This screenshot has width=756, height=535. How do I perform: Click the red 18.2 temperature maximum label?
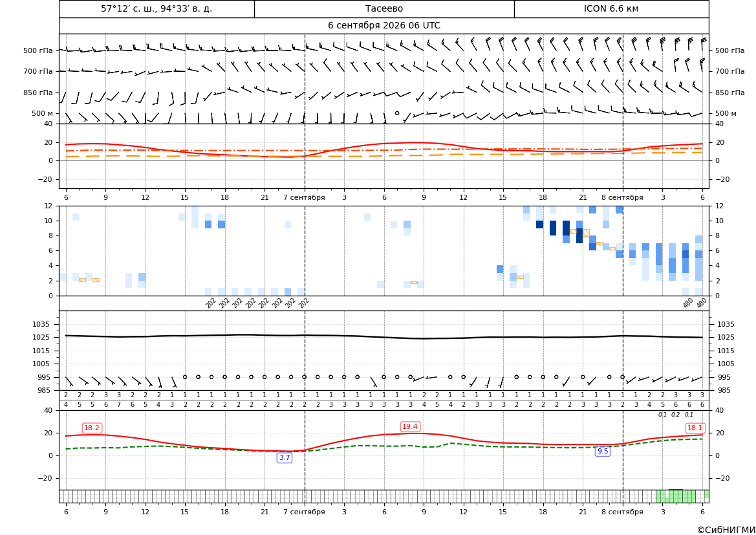(x=92, y=428)
